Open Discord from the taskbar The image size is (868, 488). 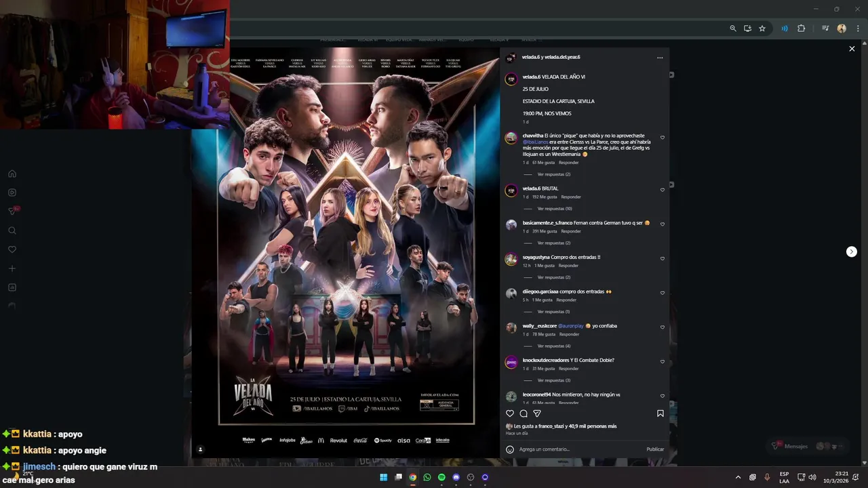pyautogui.click(x=456, y=477)
